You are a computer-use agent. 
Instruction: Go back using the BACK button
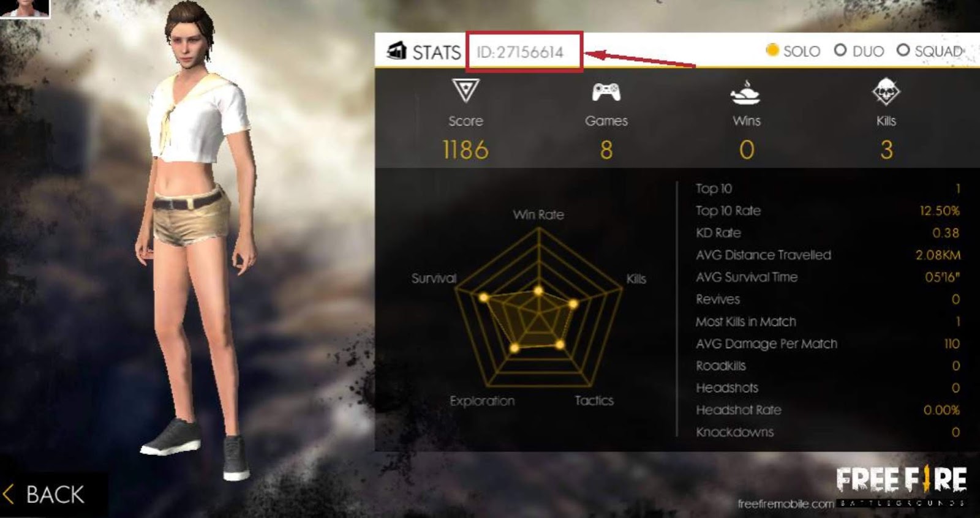tap(44, 494)
